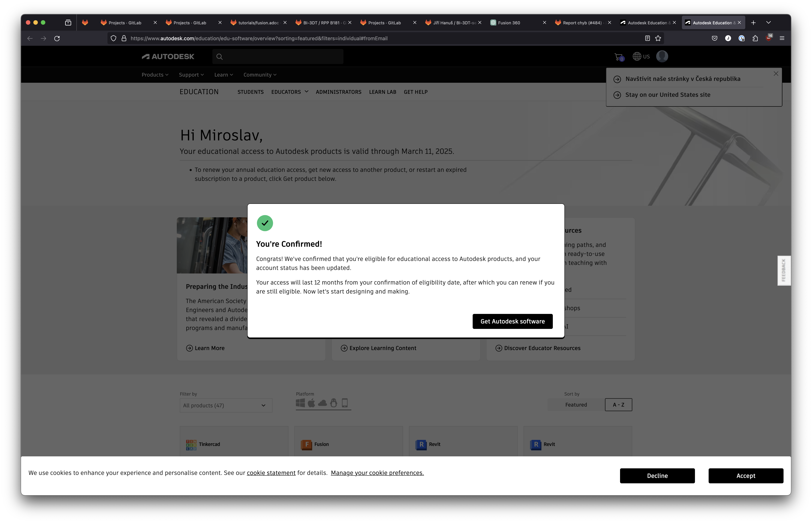812x523 pixels.
Task: Switch to the tutorials/fusion.adoc tab
Action: [x=258, y=23]
